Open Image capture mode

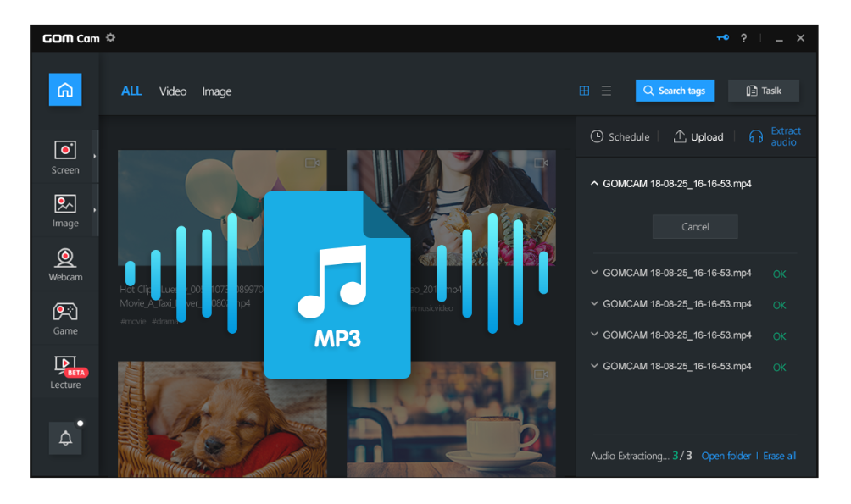click(x=65, y=211)
